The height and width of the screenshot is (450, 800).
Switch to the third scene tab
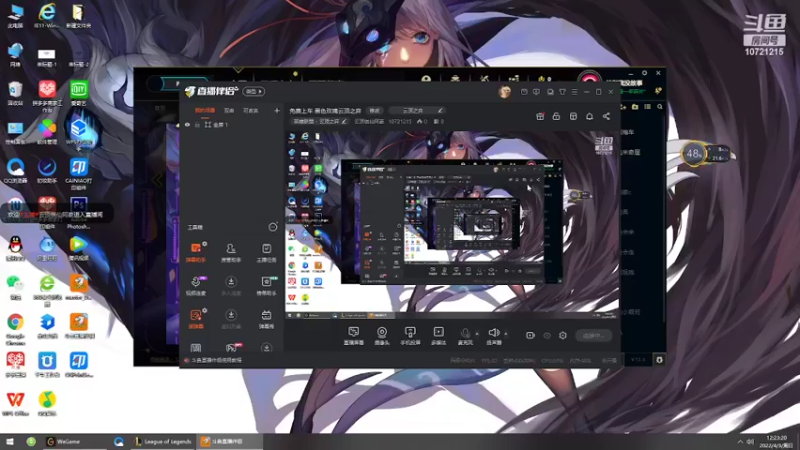point(250,110)
